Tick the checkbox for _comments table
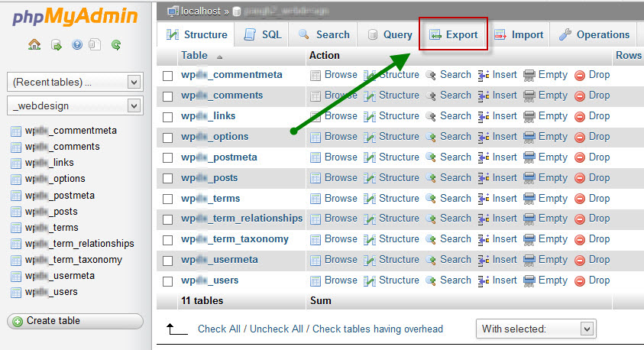The image size is (644, 350). (x=167, y=96)
